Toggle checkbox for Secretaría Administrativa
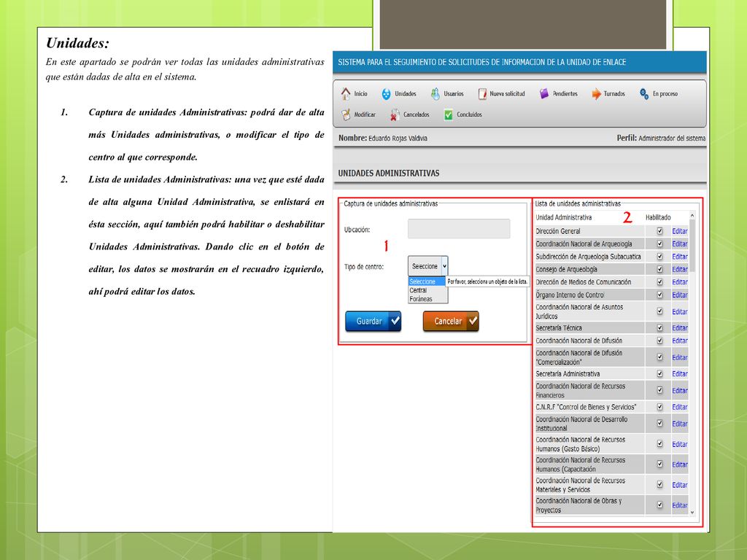 tap(659, 374)
